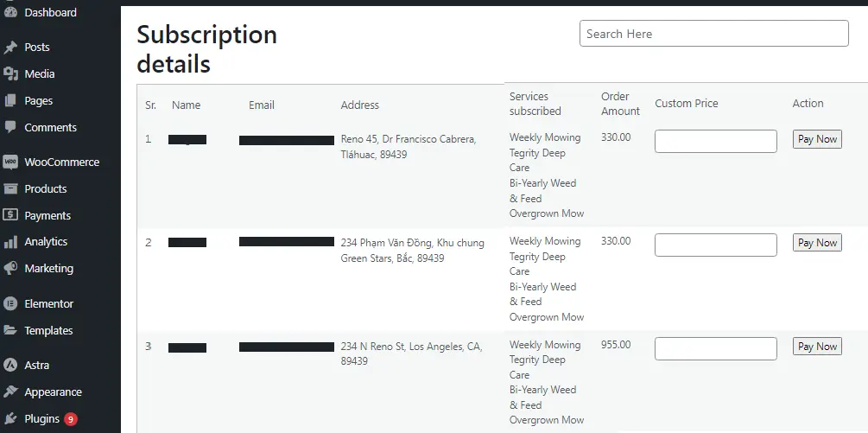Click Pay Now for the 955.00 order
Screen dimensions: 868x433
[817, 347]
